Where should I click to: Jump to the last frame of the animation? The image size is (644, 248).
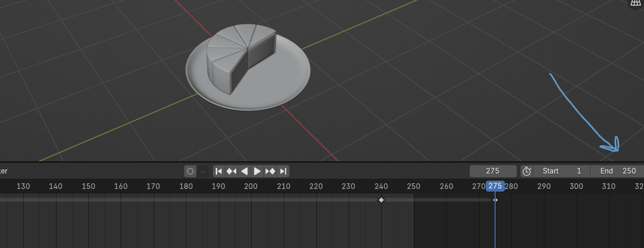pos(283,171)
